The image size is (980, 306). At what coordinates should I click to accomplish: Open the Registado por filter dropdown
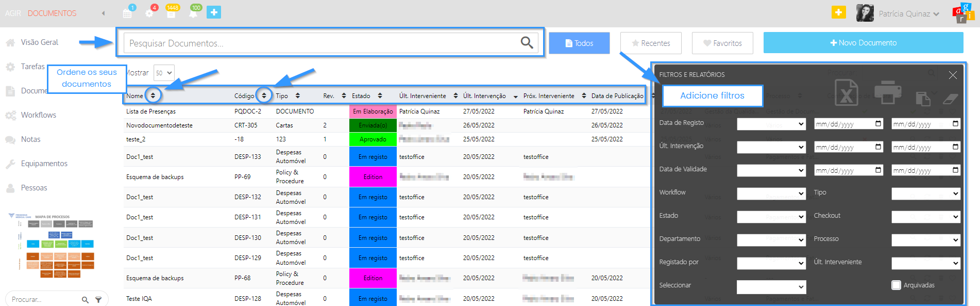(771, 263)
